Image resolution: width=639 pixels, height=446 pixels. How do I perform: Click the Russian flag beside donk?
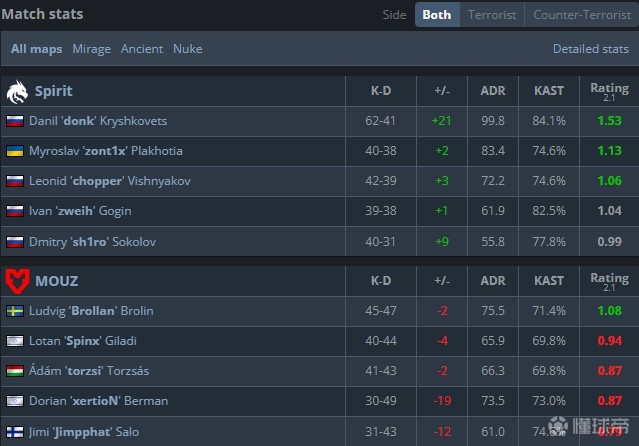click(15, 121)
